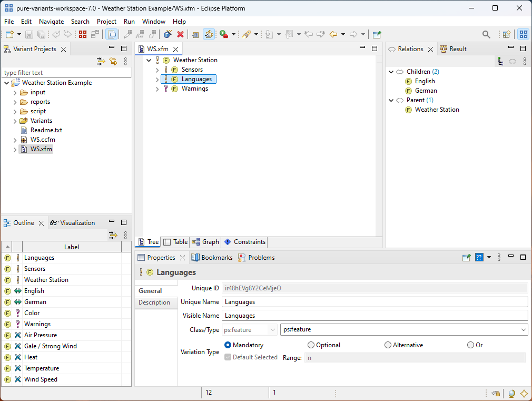Screen dimensions: 532x401
Task: Open the Description properties section
Action: click(x=154, y=302)
